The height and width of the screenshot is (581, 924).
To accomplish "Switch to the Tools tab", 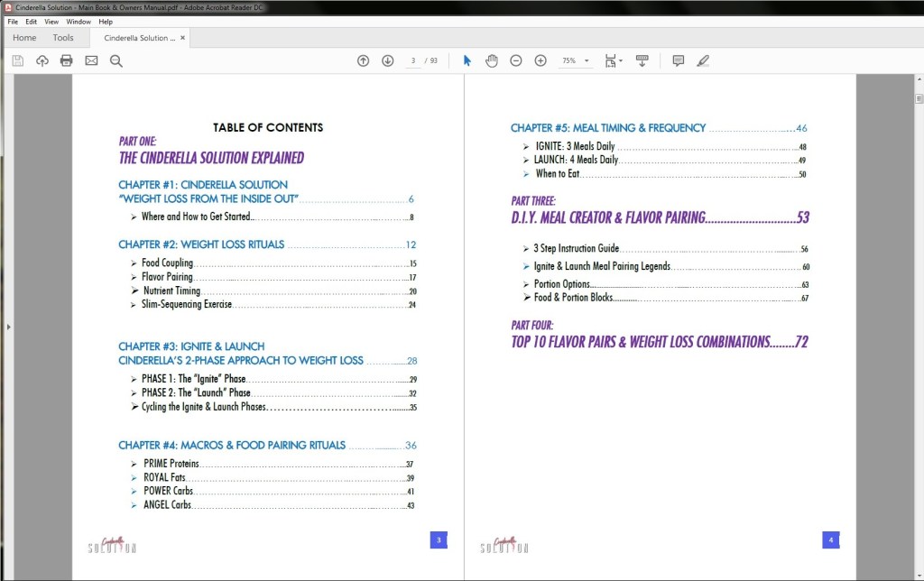I will [x=63, y=38].
